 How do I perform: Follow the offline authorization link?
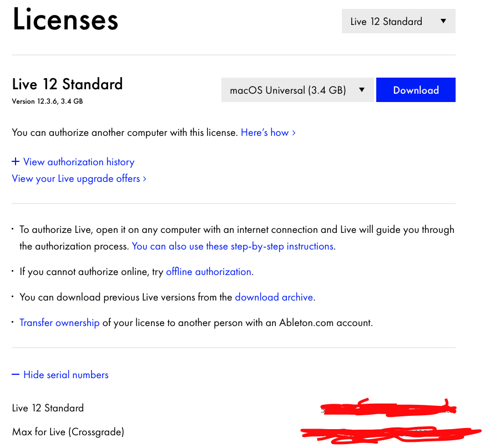tap(209, 272)
